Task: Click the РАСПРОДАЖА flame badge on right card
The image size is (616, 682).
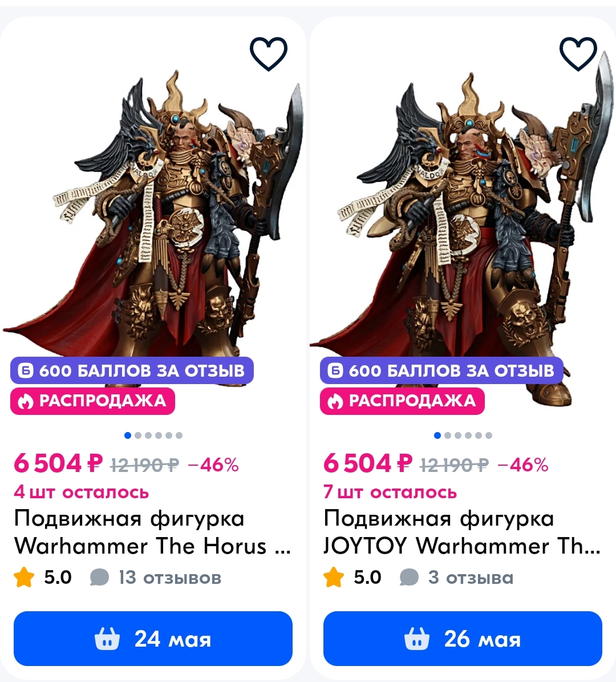Action: [402, 401]
